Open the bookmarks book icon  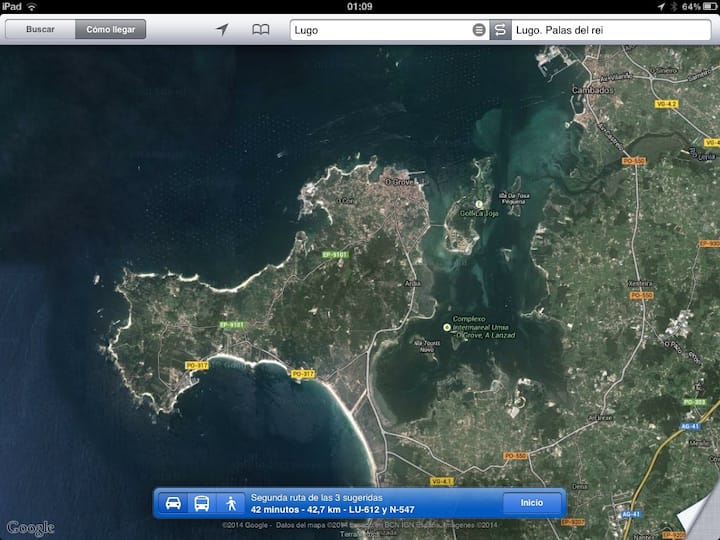point(260,30)
